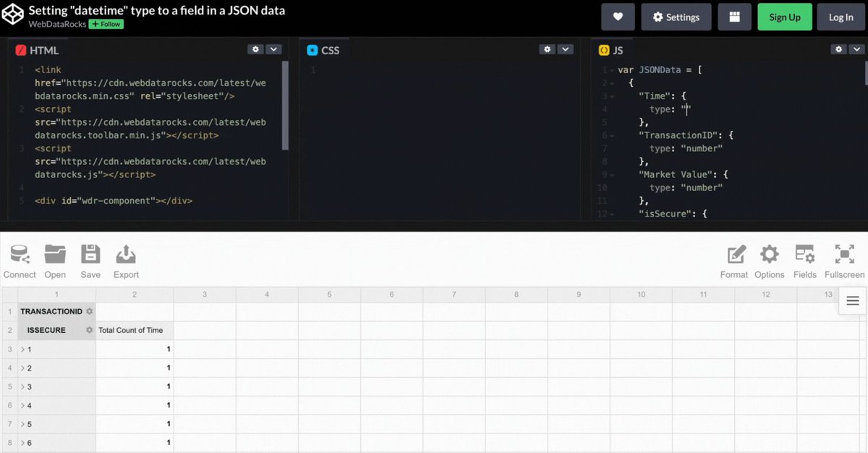Screen dimensions: 868x453
Task: Open TRANSACTIONID field filter gear
Action: (x=90, y=311)
